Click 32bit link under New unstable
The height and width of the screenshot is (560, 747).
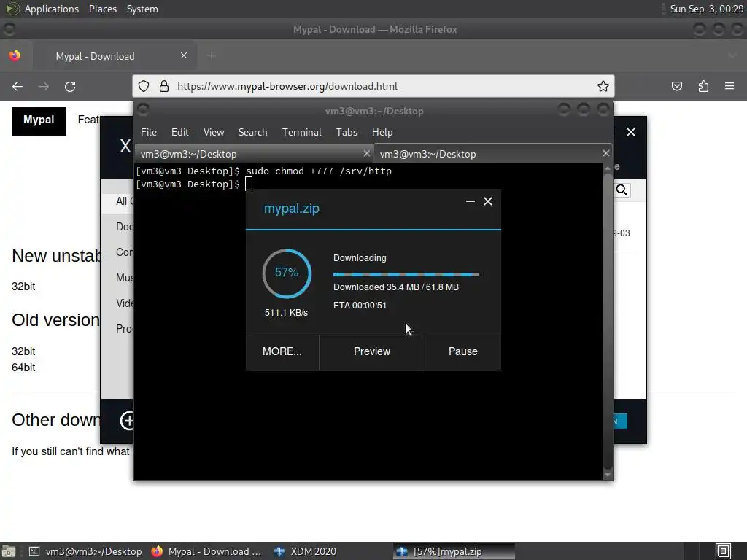[x=23, y=286]
